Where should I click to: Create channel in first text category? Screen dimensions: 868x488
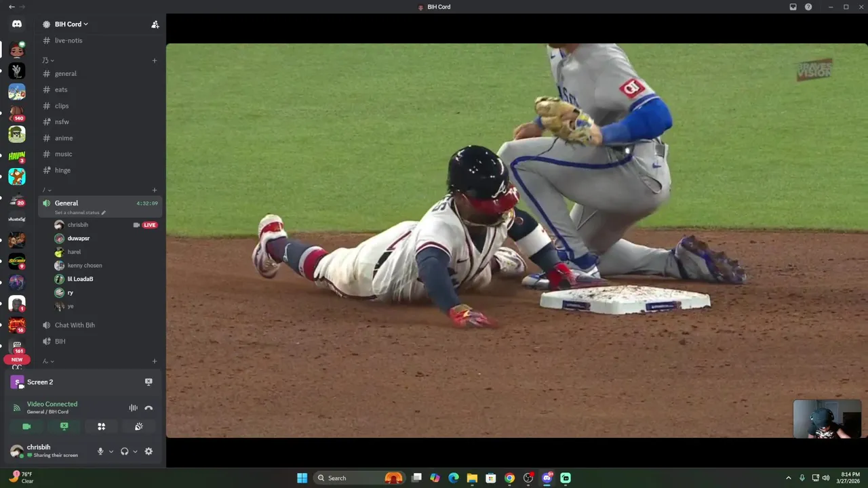pos(155,60)
